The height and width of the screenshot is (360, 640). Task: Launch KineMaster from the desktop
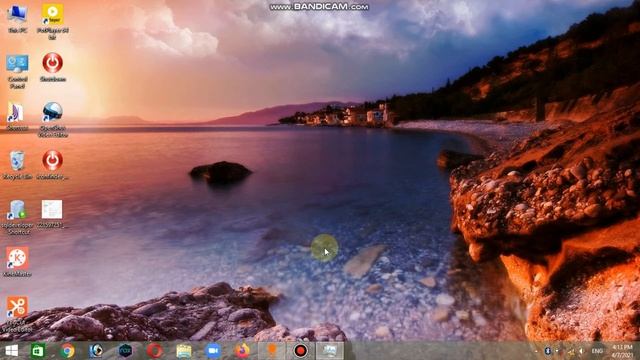click(x=17, y=262)
